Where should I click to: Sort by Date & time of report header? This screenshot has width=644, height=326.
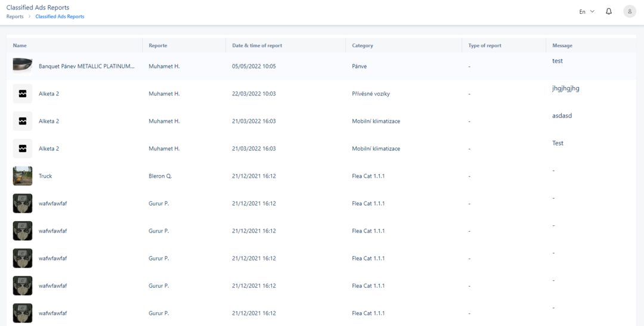257,45
